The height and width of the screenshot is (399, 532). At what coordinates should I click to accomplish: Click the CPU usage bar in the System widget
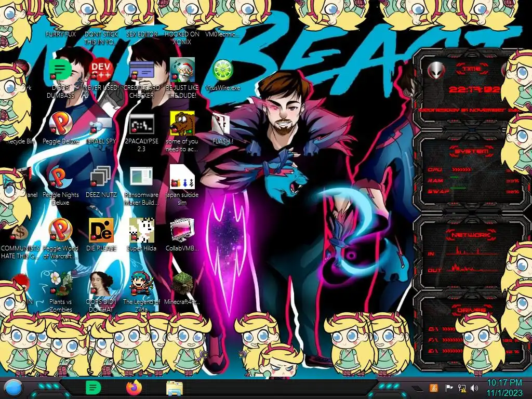461,169
